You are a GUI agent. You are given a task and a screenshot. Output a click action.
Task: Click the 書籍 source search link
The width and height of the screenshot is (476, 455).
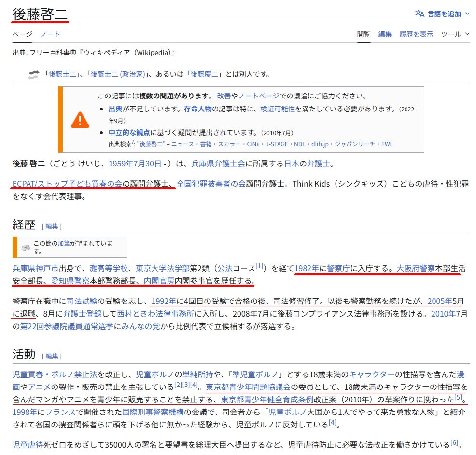pyautogui.click(x=206, y=144)
